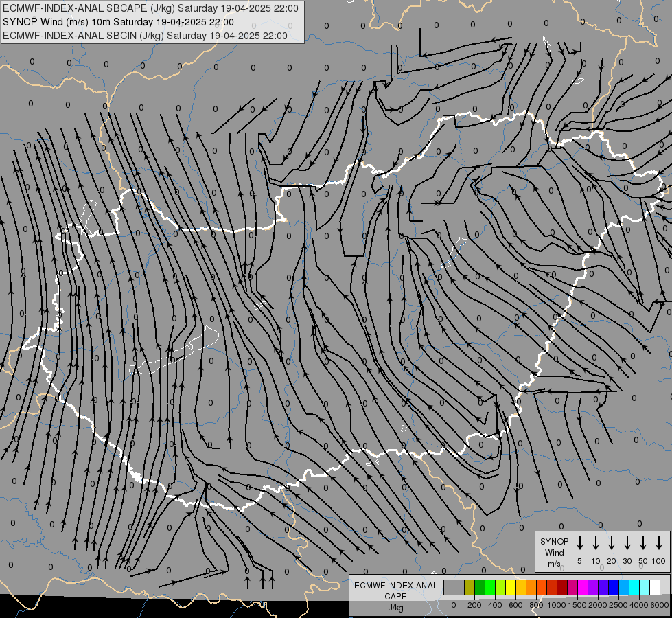The height and width of the screenshot is (618, 672).
Task: Pick the pure yellow CAPE legend swatch
Action: pos(511,587)
